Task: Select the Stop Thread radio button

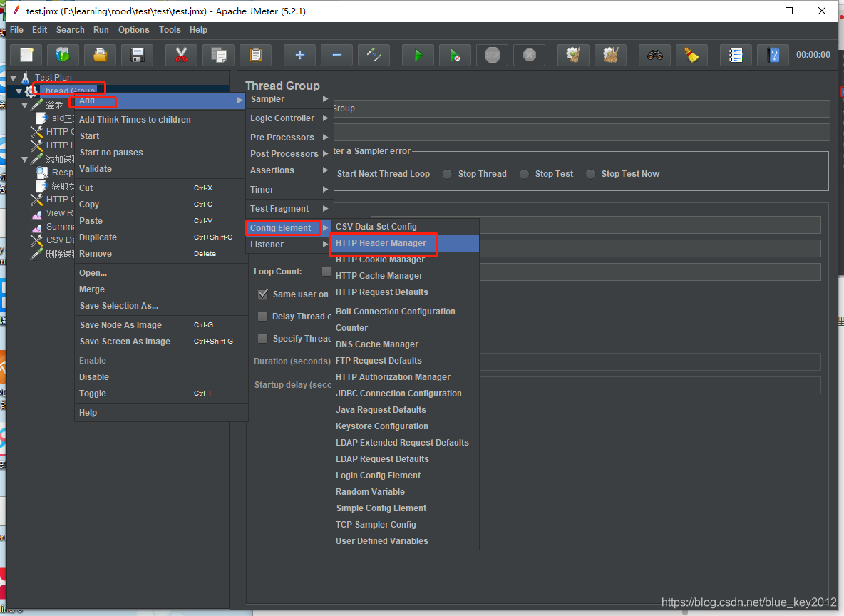Action: (447, 174)
